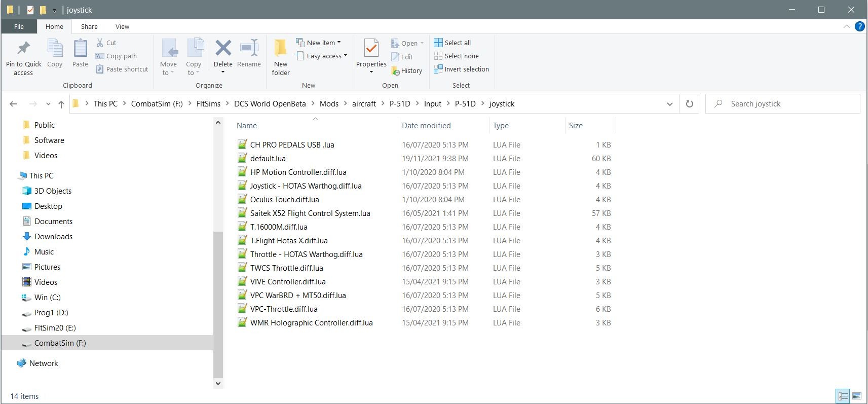Expand the Properties dropdown arrow
This screenshot has height=404, width=868.
(x=371, y=72)
